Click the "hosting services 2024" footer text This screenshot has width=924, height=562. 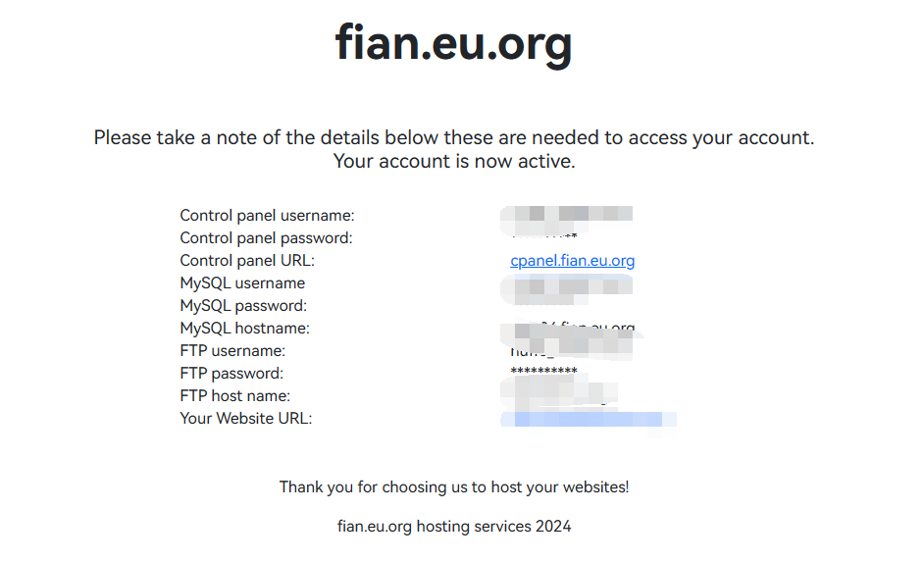click(454, 527)
